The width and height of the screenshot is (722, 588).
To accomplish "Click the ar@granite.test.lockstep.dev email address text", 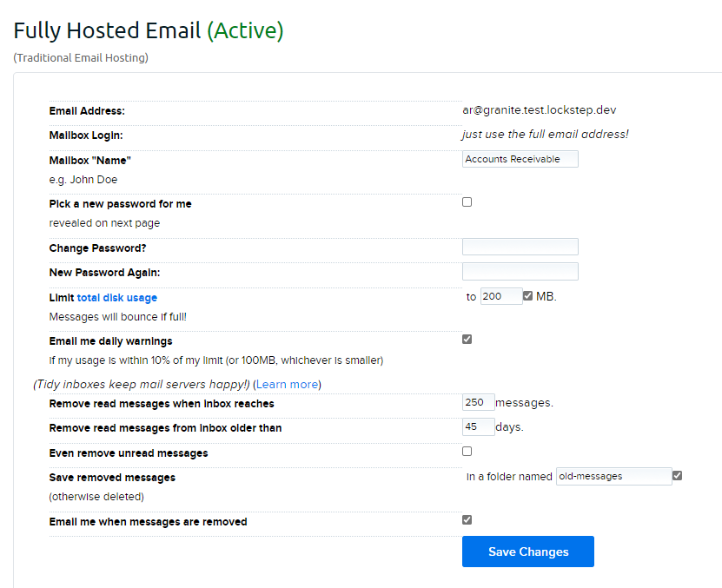I will (539, 110).
